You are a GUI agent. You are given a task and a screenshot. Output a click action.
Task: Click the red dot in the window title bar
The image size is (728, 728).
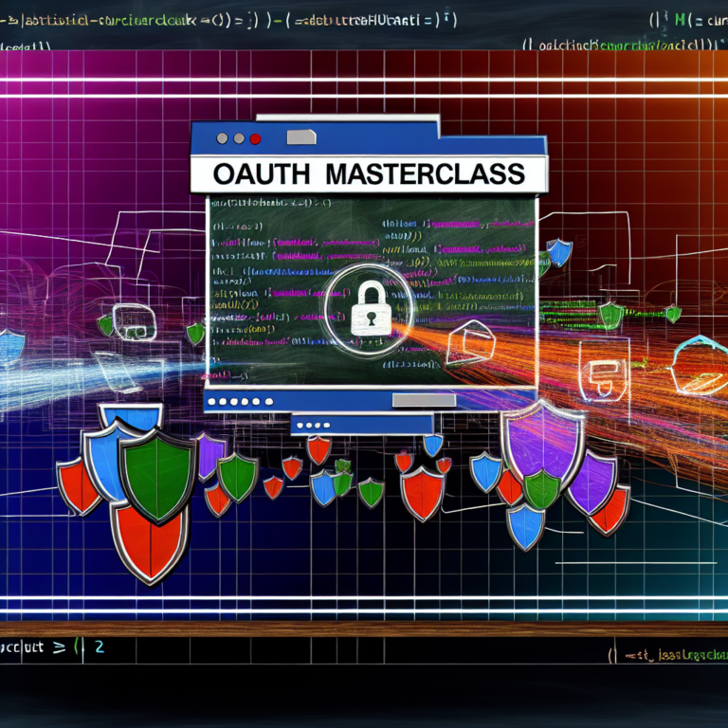pos(255,138)
